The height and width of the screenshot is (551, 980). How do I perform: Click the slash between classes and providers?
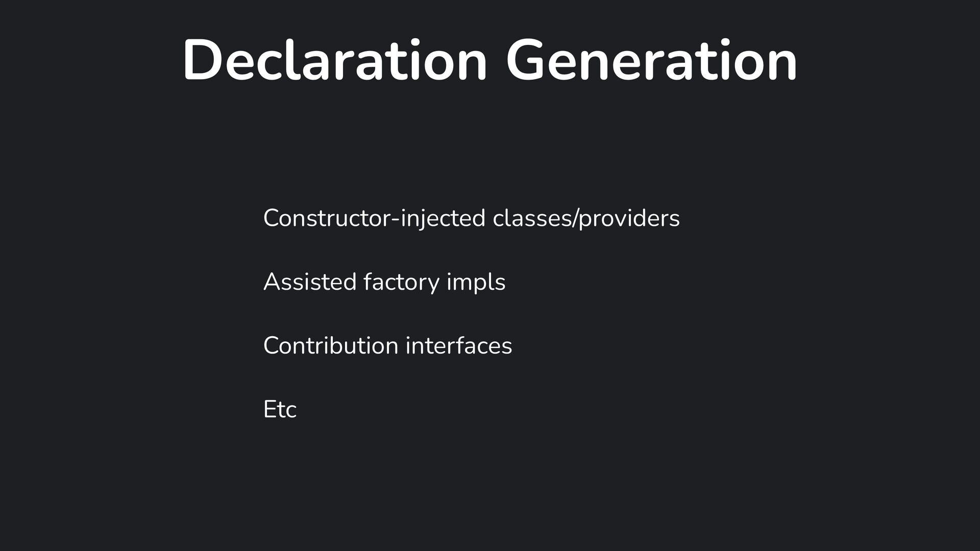[x=575, y=219]
